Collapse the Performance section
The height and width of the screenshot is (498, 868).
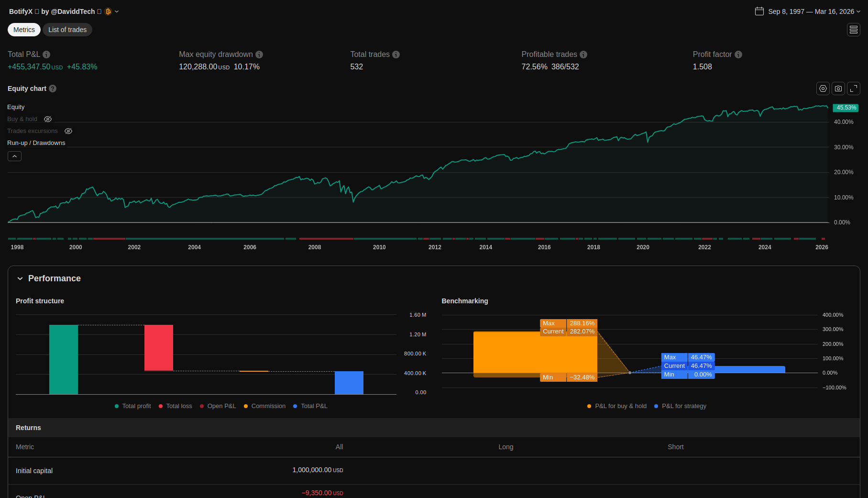coord(20,278)
